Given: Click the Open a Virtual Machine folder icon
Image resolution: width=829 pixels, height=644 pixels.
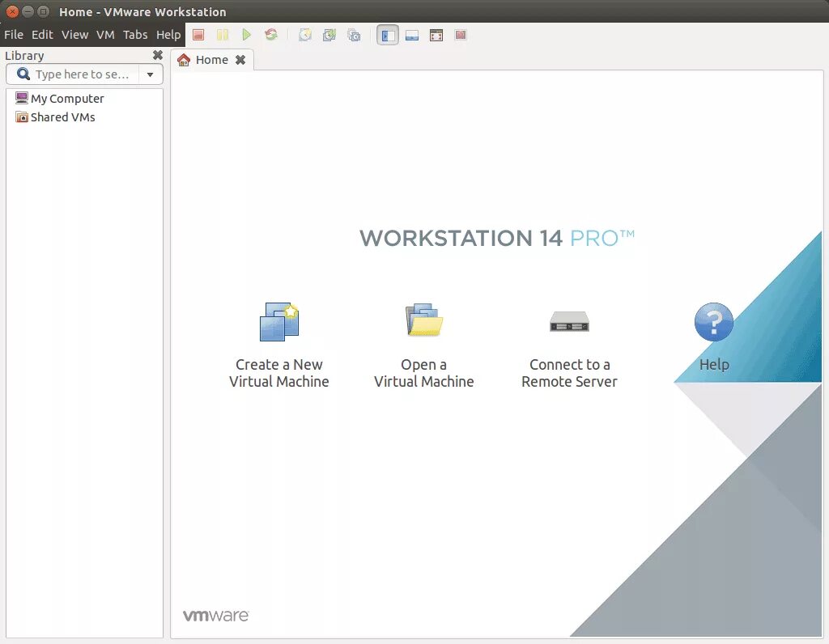Looking at the screenshot, I should 424,320.
